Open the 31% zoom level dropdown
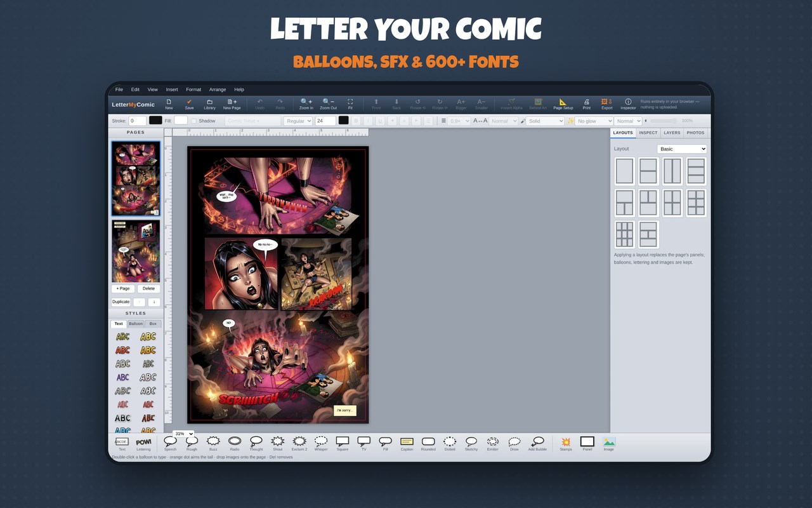Viewport: 812px width, 508px height. coord(183,434)
